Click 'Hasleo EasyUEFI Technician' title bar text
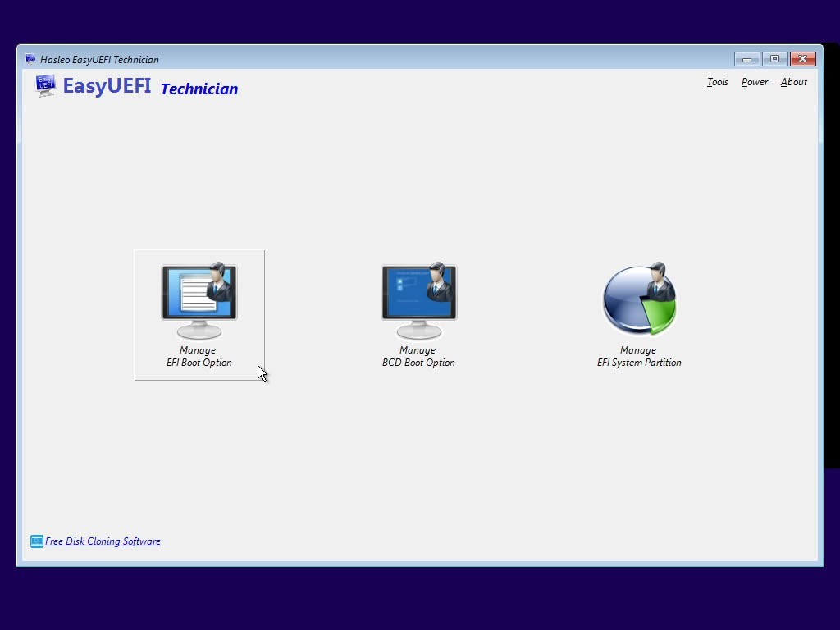Screen dimensions: 840x630 tap(99, 59)
